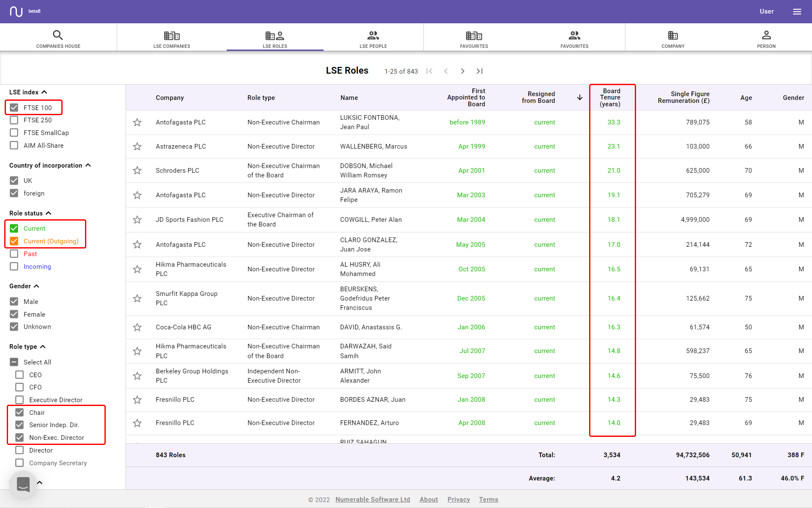Collapse the Role type section
Screen dimensions: 812x508
(43, 347)
